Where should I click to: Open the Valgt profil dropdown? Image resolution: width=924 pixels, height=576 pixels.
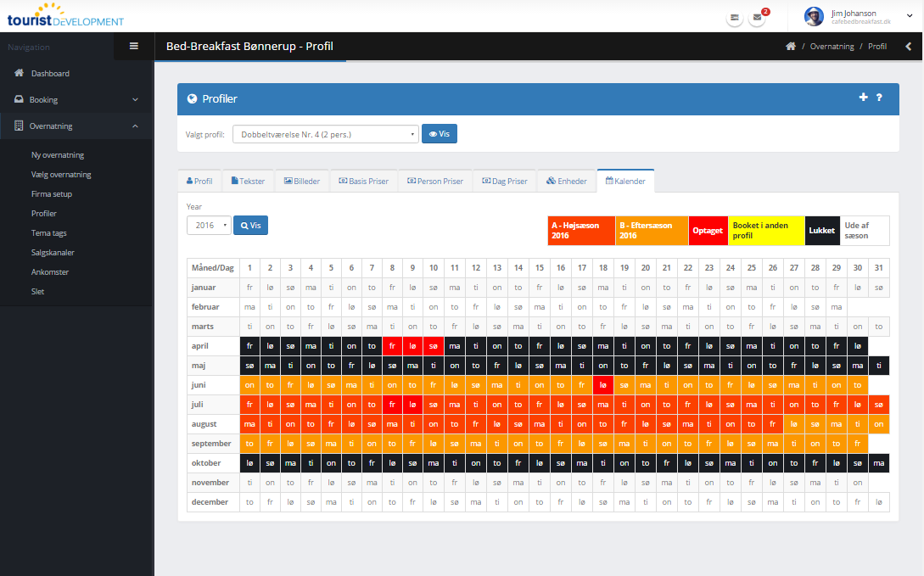[x=328, y=134]
